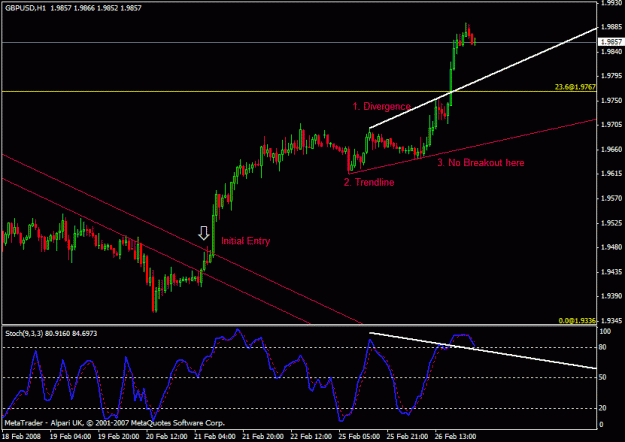Click the Fibonacci label 0.0@1.9336

click(x=577, y=320)
